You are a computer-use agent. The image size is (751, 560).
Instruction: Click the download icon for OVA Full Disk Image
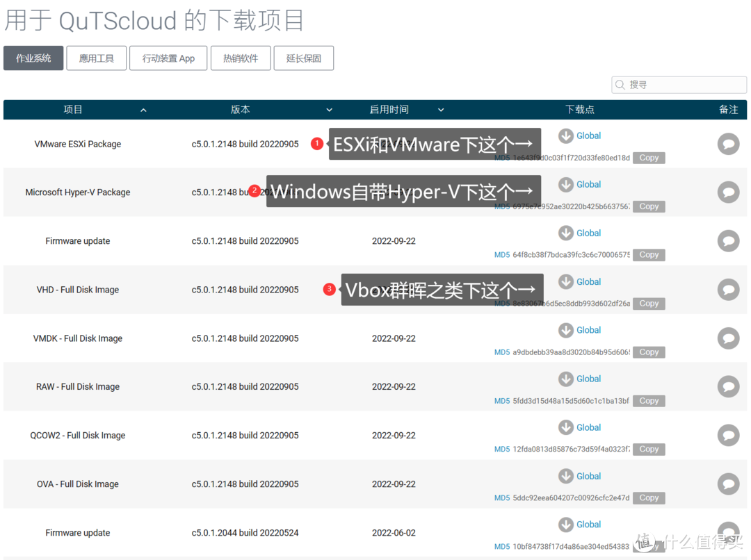click(x=565, y=476)
